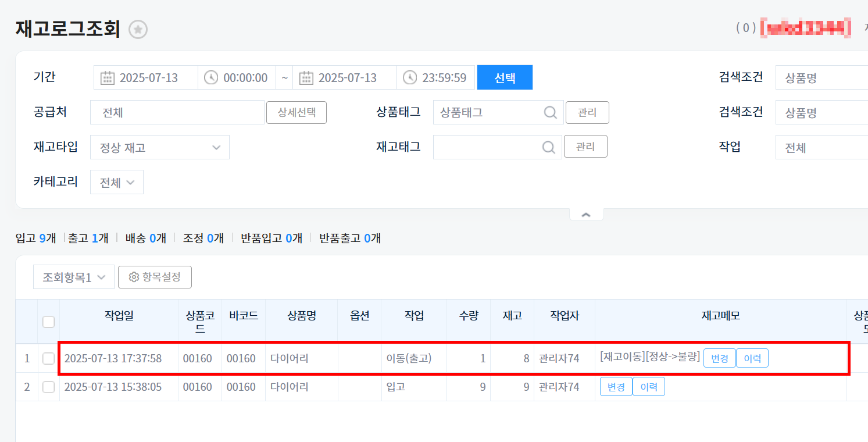The width and height of the screenshot is (868, 442).
Task: Collapse the search filter panel chevron
Action: [586, 215]
